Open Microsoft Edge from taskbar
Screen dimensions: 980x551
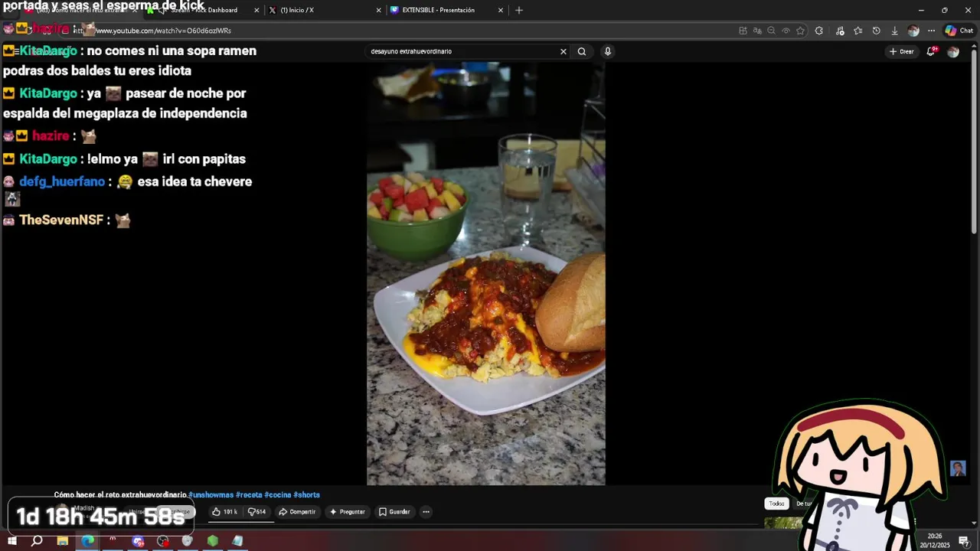(88, 541)
